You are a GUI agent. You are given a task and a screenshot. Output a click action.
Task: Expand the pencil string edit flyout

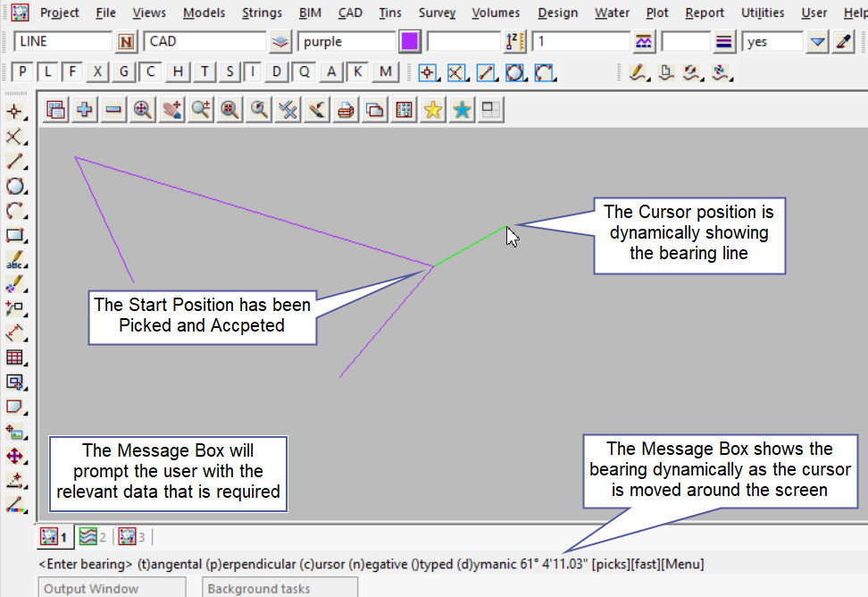click(647, 80)
